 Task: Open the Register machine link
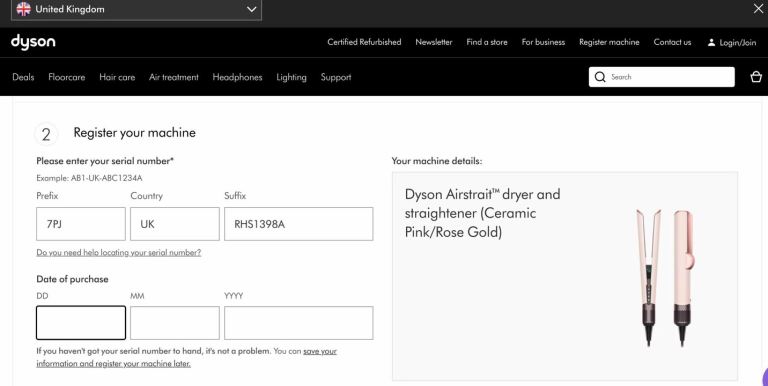click(x=609, y=42)
